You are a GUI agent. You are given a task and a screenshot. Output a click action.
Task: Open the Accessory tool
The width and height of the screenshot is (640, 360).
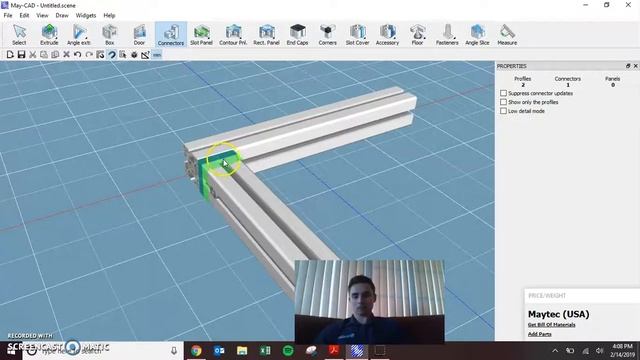point(387,34)
